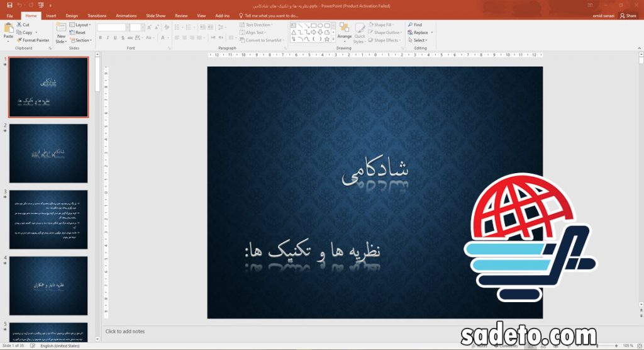Open the Transitions tab
This screenshot has width=644, height=350.
(x=97, y=16)
